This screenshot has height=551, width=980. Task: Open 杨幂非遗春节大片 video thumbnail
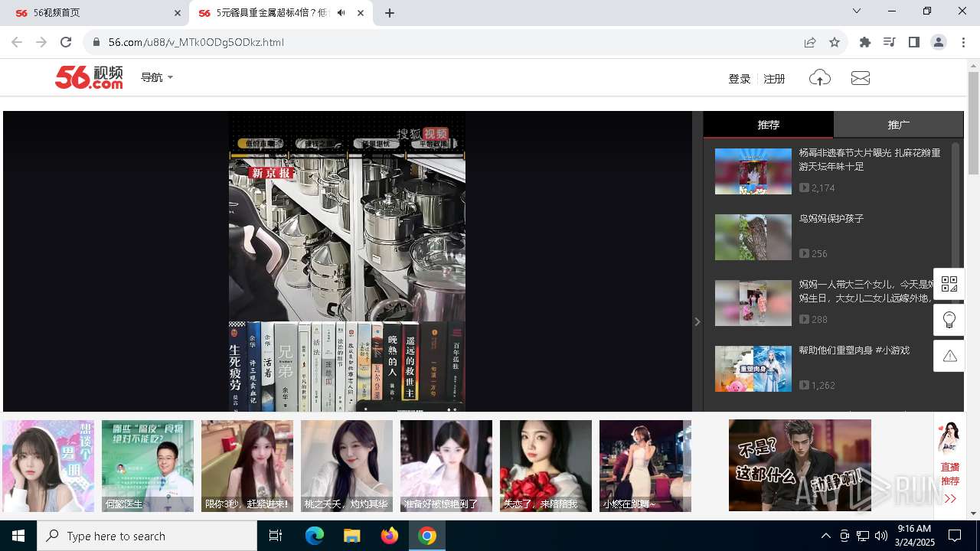coord(753,171)
